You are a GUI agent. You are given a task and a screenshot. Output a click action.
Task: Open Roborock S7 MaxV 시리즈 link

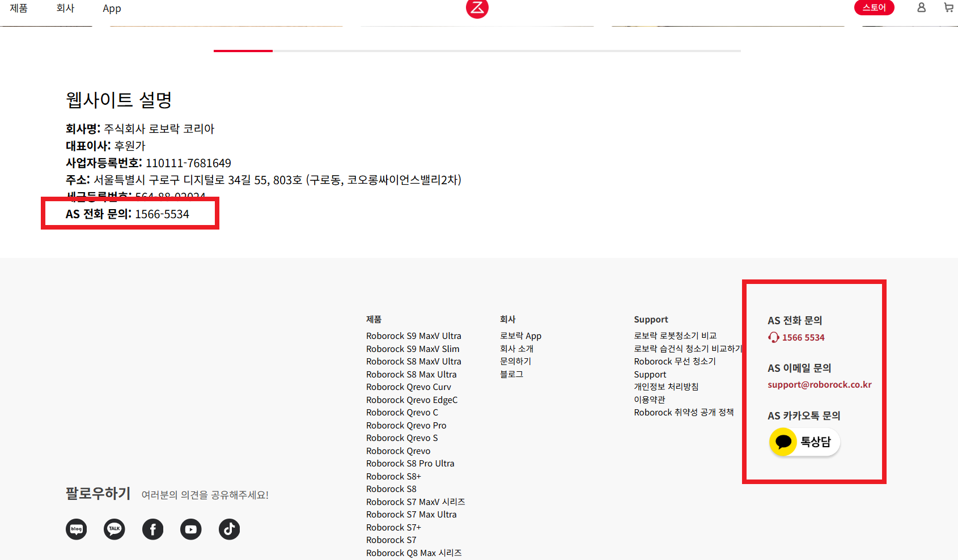tap(416, 502)
